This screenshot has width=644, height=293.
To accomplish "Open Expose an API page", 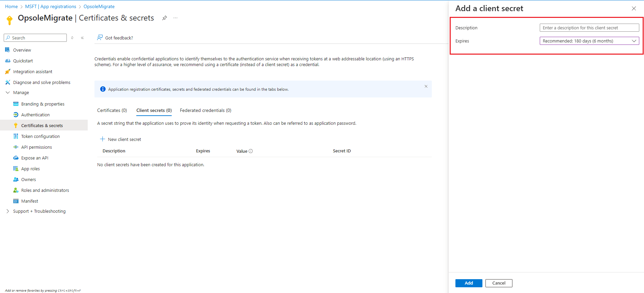I will [34, 158].
